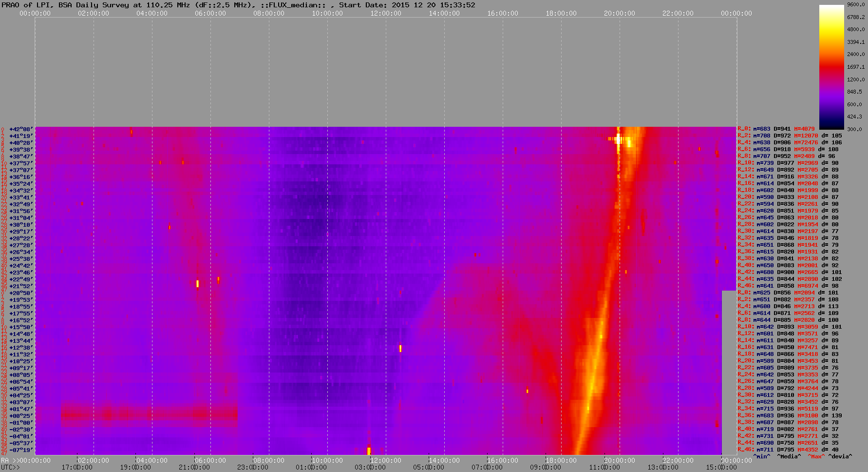
Task: Click declination label +26°34'
Action: pos(21,252)
